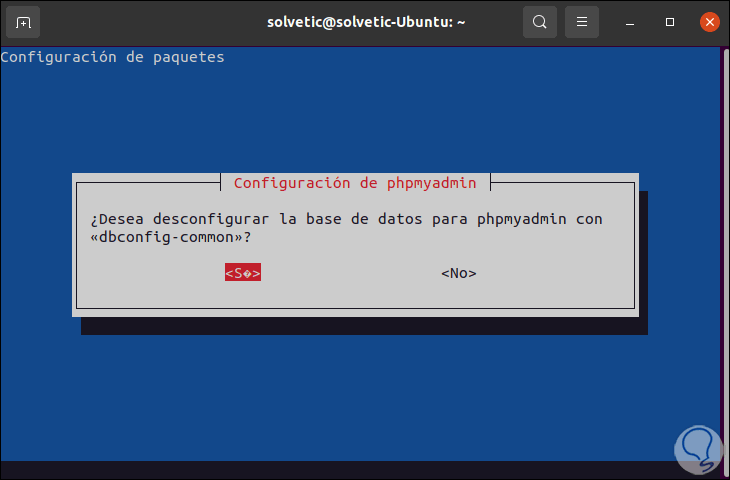Viewport: 730px width, 480px height.
Task: Open the terminal hamburger menu
Action: 581,22
